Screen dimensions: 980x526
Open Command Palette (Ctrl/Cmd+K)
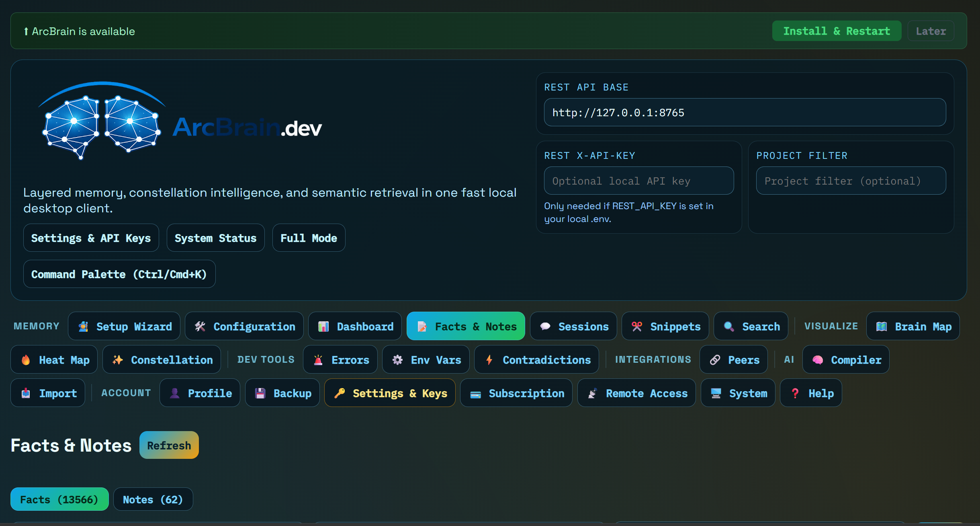[x=119, y=274]
